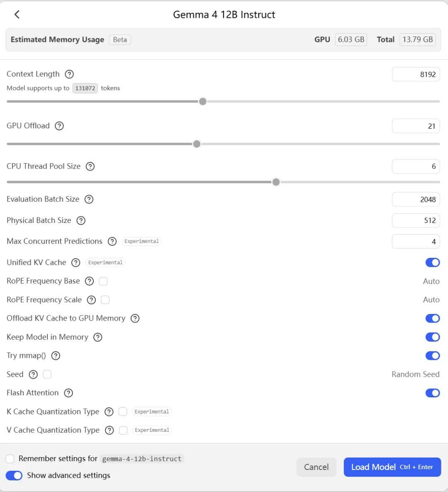Toggle Keep Model in Memory switch
The image size is (448, 492).
click(433, 337)
